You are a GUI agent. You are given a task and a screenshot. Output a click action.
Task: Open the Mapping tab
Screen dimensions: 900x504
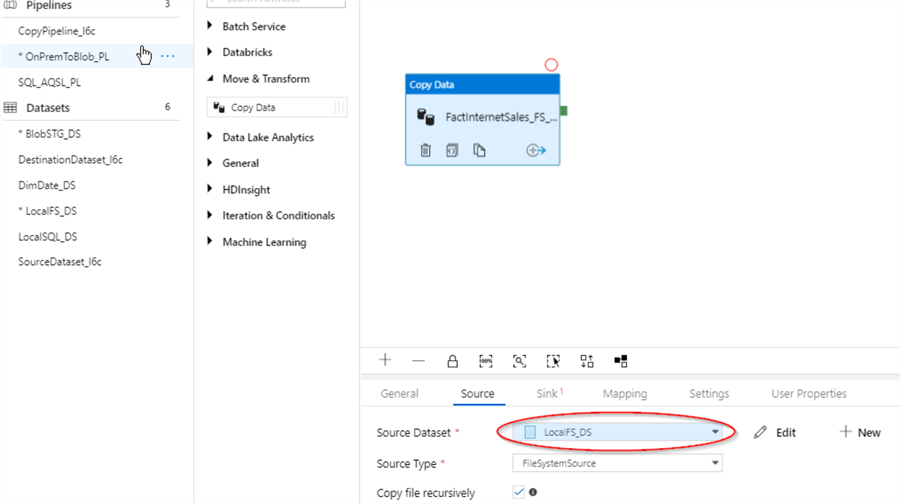click(624, 393)
